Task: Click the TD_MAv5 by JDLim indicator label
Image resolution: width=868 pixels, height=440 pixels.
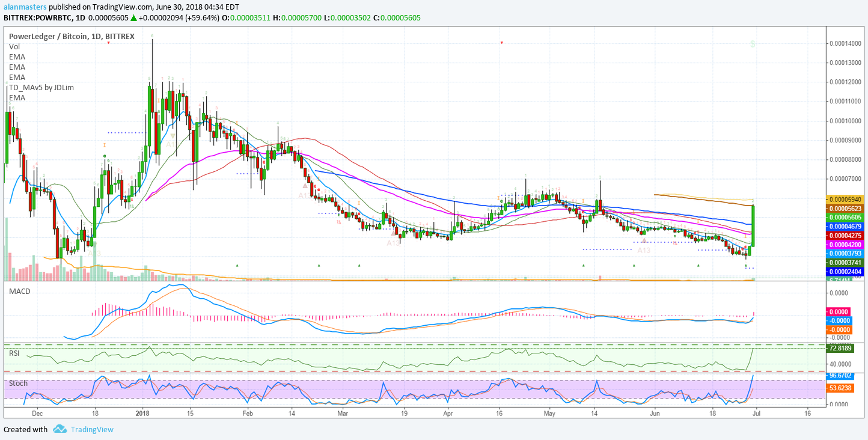Action: tap(41, 87)
